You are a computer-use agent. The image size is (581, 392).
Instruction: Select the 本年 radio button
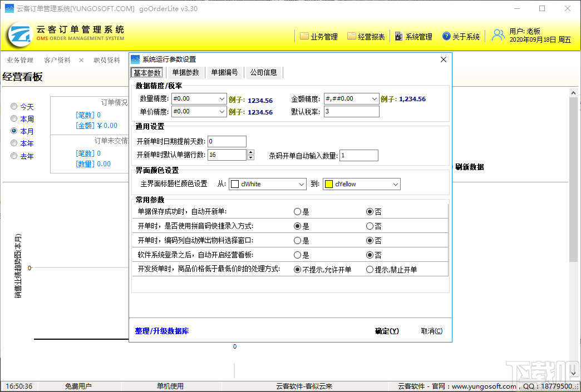[x=13, y=143]
